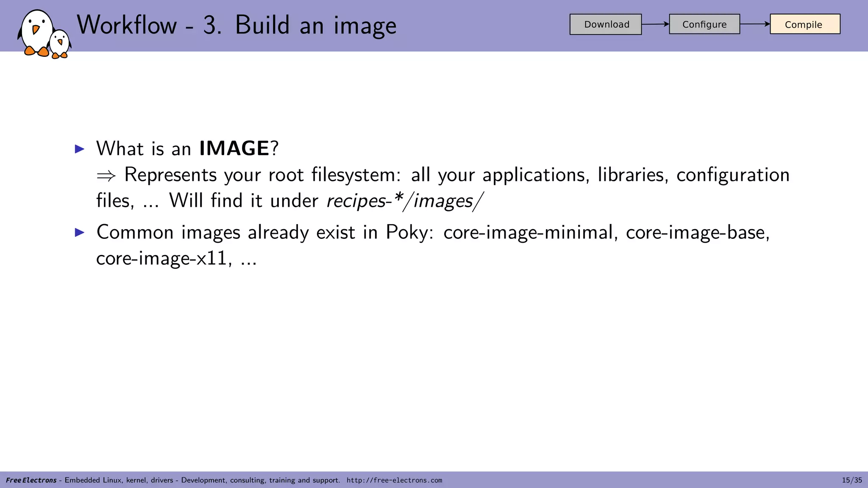Click the bold word IMAGE
868x488 pixels.
234,149
